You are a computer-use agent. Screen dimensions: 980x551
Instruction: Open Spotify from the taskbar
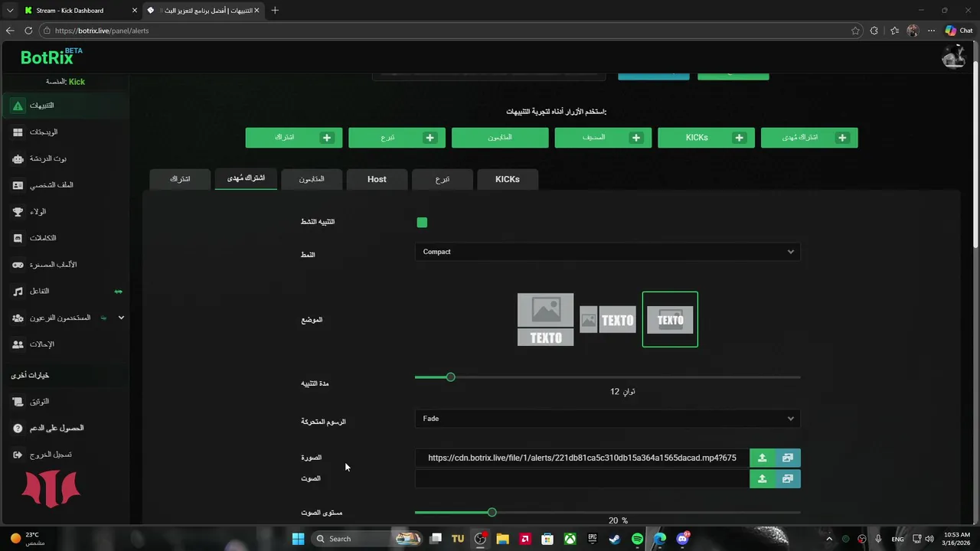[x=637, y=539]
